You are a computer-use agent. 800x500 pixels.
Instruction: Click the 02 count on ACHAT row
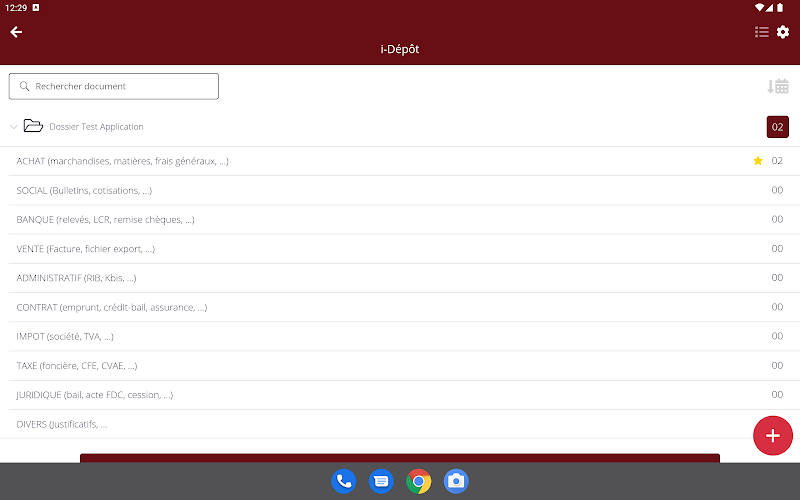(x=777, y=161)
